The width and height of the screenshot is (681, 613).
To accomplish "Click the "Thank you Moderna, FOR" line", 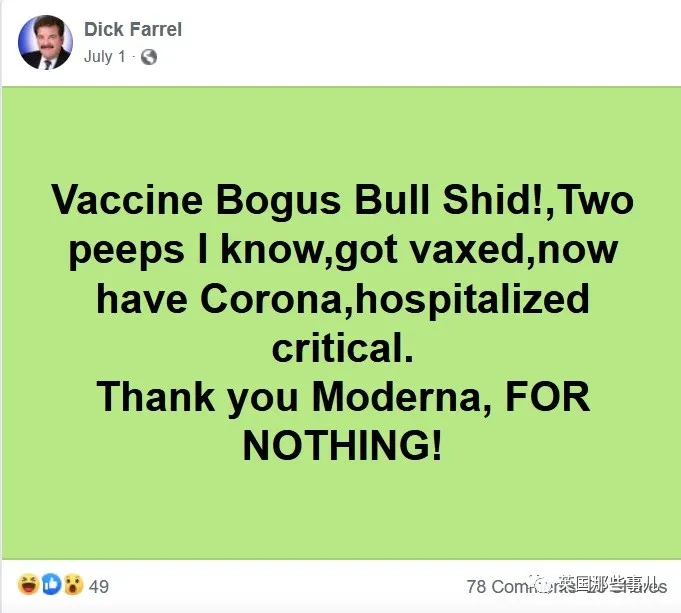I will 342,397.
